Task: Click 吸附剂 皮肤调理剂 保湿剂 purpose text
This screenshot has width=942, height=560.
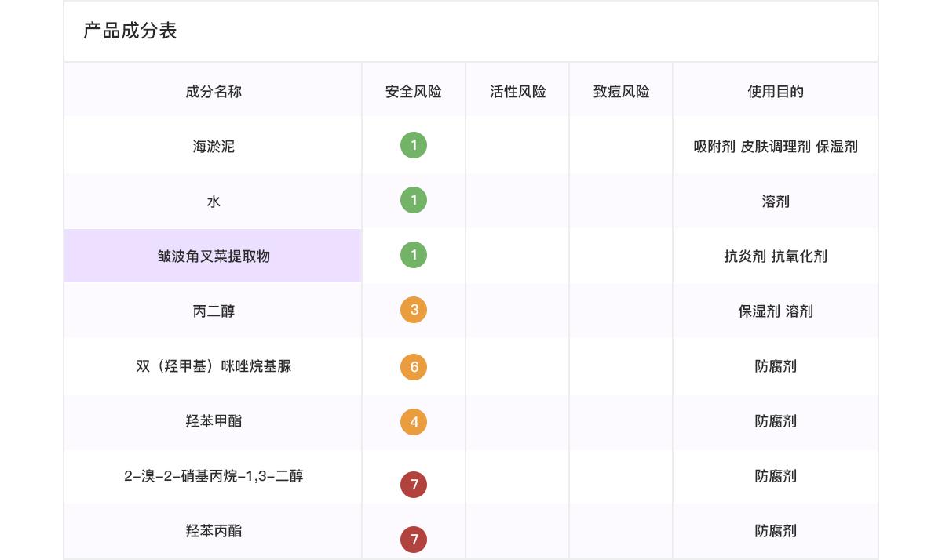Action: click(x=776, y=147)
